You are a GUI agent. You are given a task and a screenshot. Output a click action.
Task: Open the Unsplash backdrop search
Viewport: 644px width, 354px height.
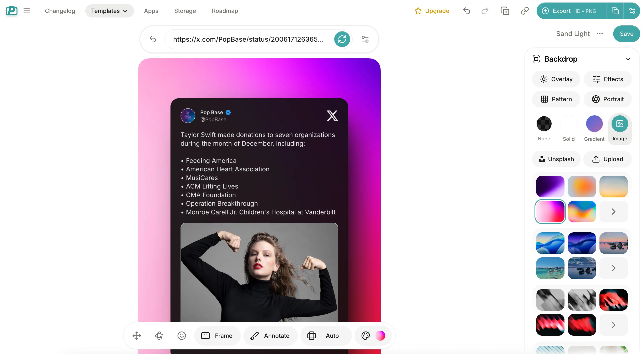(556, 159)
